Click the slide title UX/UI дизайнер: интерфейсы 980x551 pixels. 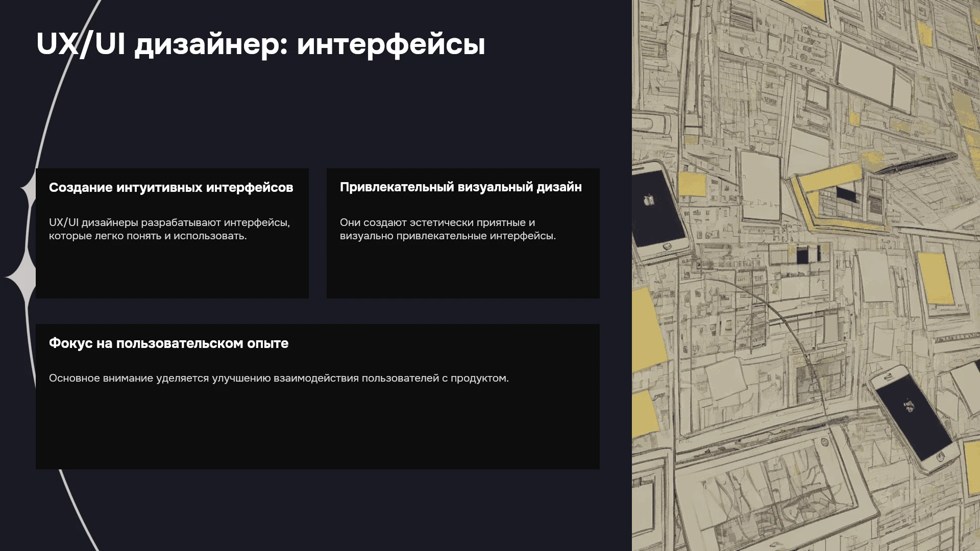coord(260,45)
